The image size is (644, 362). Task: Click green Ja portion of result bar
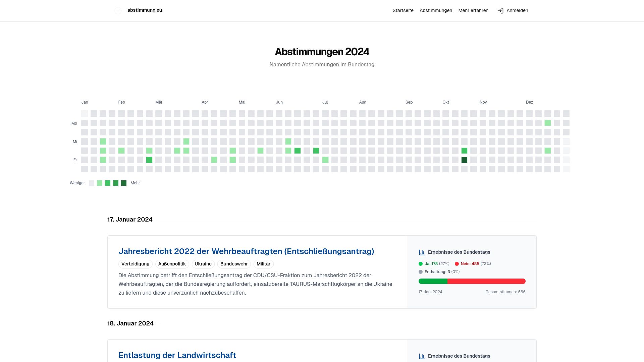click(433, 281)
